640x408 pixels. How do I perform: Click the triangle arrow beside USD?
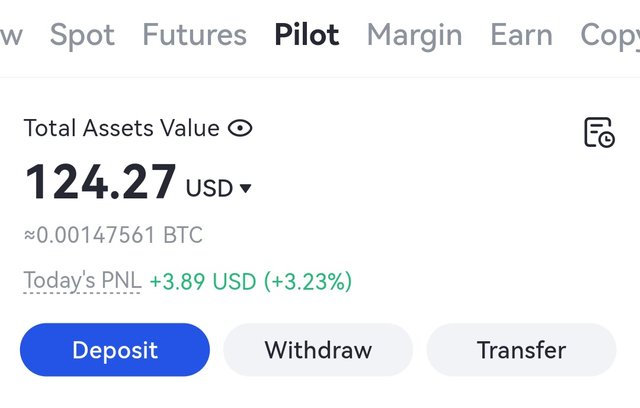(x=245, y=188)
